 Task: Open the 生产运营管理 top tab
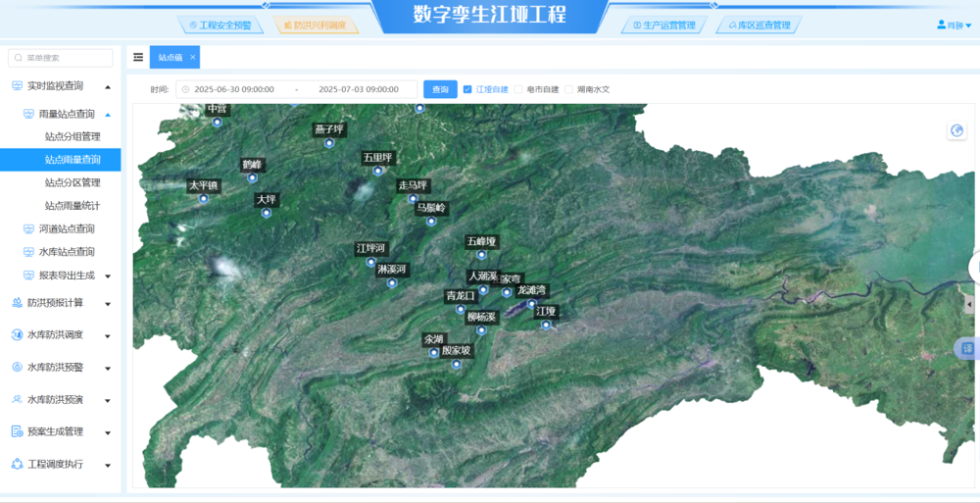pos(663,25)
